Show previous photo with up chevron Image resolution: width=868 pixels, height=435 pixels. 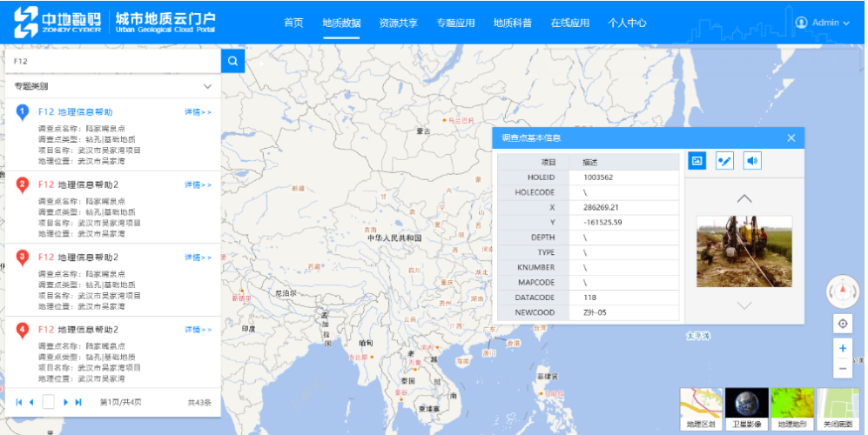pos(744,198)
